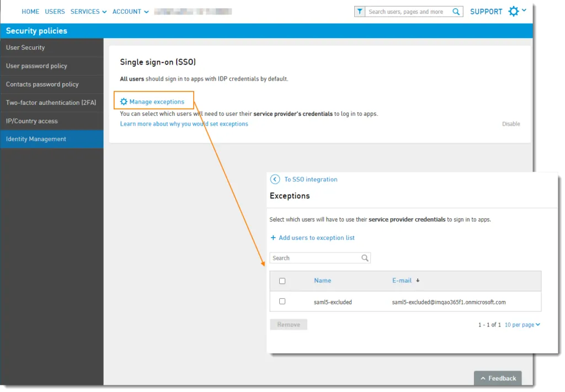This screenshot has height=392, width=565.
Task: Click the sort arrow beside E-mail column
Action: [x=418, y=281]
